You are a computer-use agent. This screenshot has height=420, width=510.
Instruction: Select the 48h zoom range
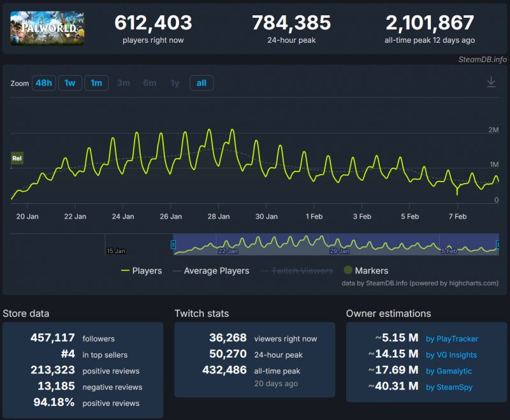[x=44, y=83]
